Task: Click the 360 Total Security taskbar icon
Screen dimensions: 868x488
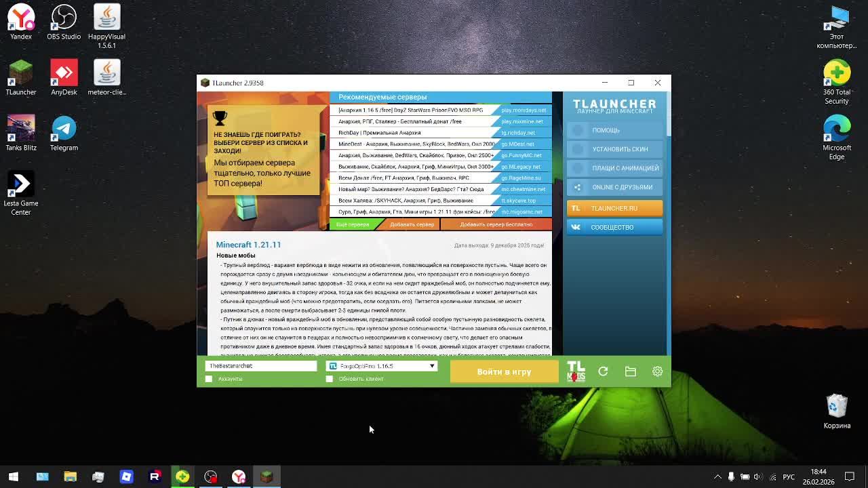Action: [182, 476]
